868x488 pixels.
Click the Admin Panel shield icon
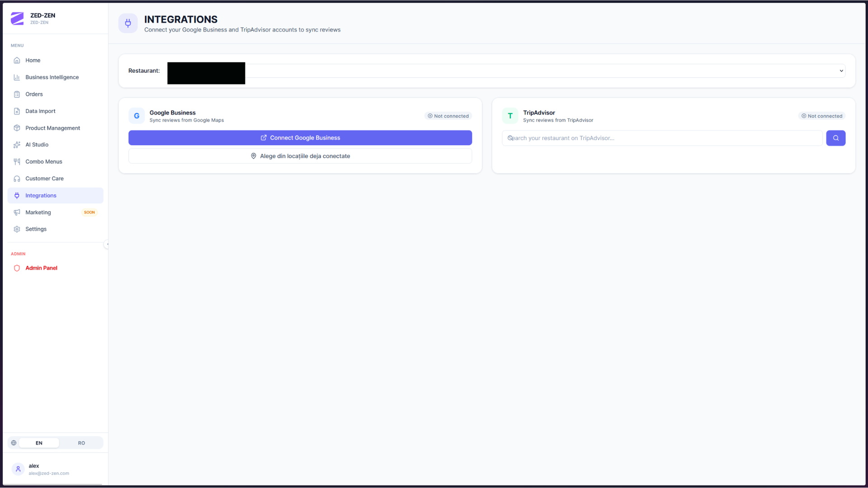pos(17,268)
